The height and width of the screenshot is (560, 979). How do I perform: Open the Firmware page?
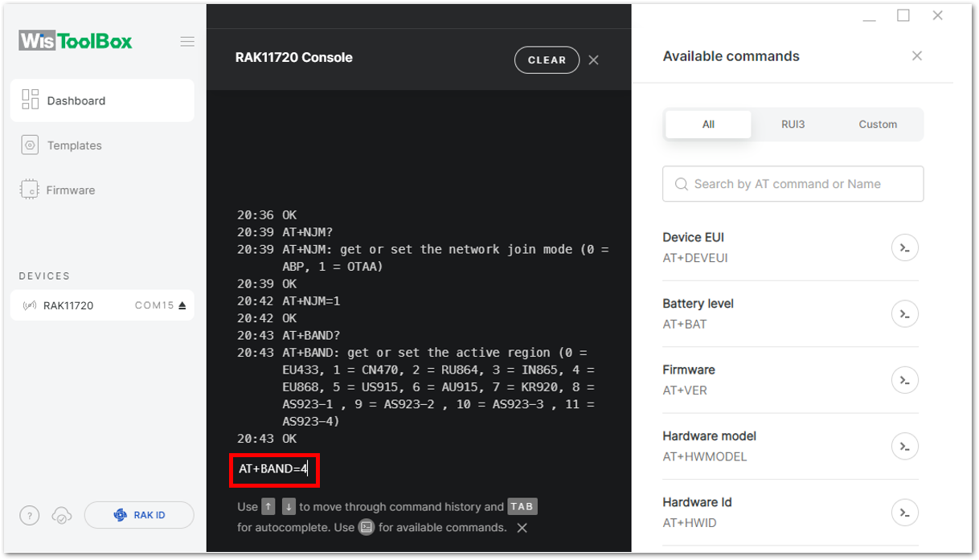pos(71,190)
